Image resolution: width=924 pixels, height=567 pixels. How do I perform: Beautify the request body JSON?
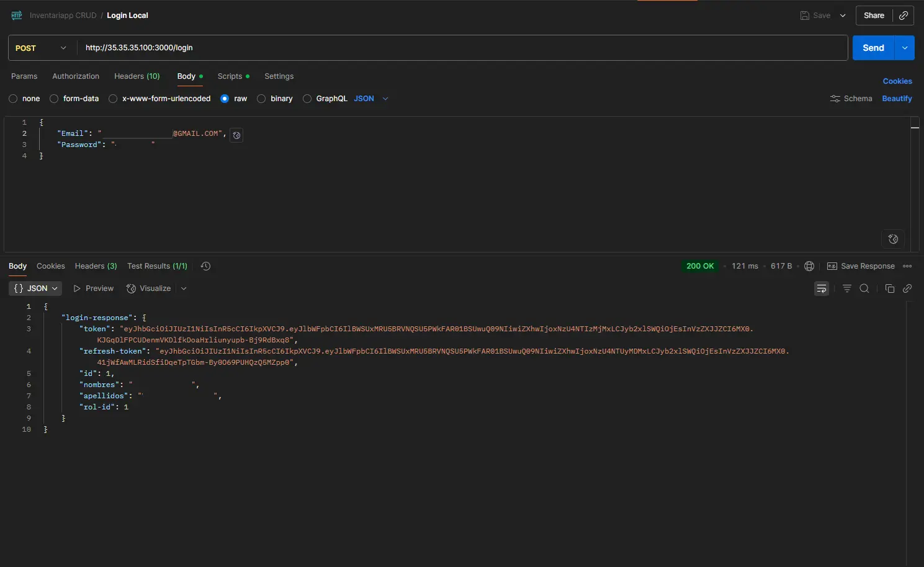point(897,98)
